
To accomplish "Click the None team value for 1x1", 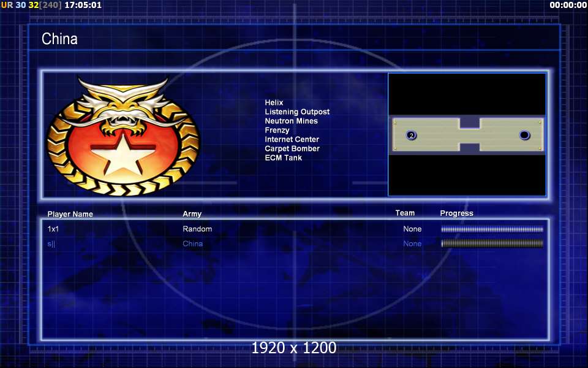I will pos(412,229).
